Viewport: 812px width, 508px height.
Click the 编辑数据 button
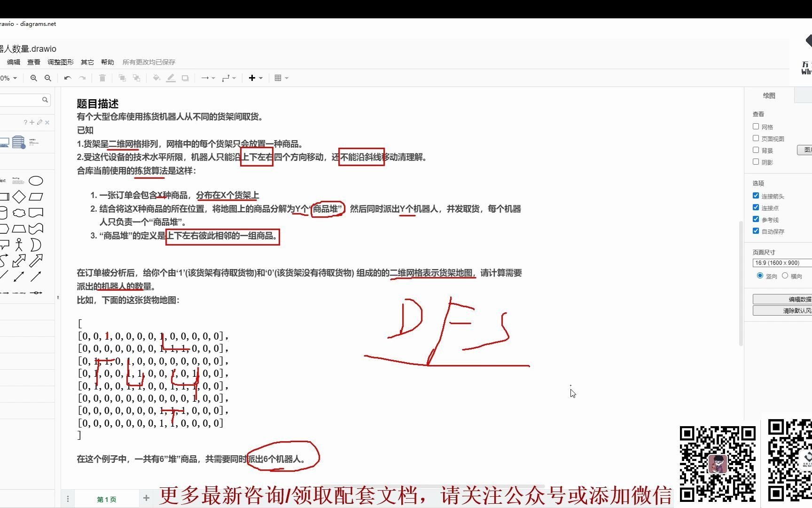pyautogui.click(x=782, y=299)
